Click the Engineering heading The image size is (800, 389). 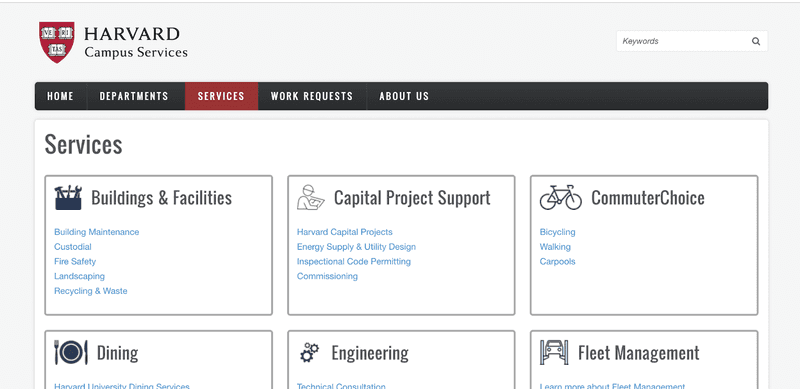[x=370, y=353]
